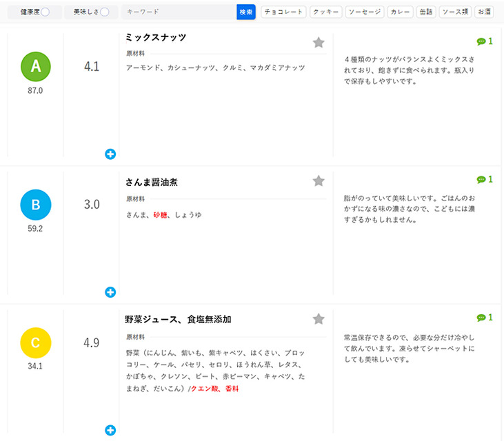Toggle the 美味しさ sort option
Viewport: 504px width, 441px height.
pyautogui.click(x=105, y=12)
